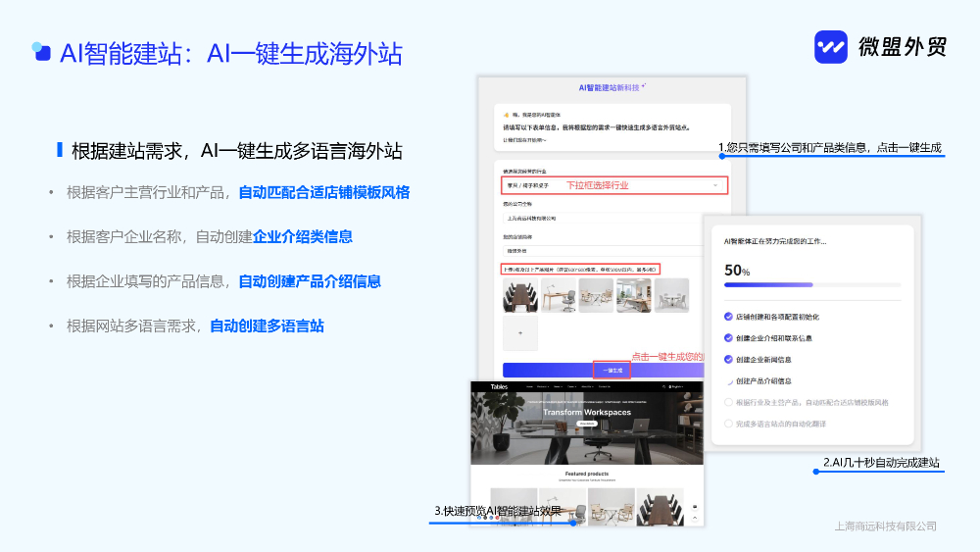Select bright office interior upload thumbnail
The height and width of the screenshot is (552, 980).
[634, 296]
